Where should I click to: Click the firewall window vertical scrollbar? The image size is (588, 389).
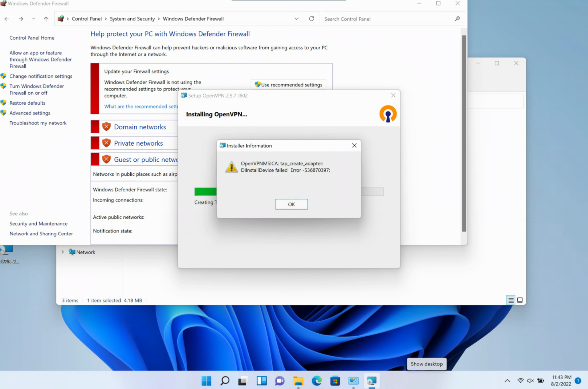[x=464, y=133]
